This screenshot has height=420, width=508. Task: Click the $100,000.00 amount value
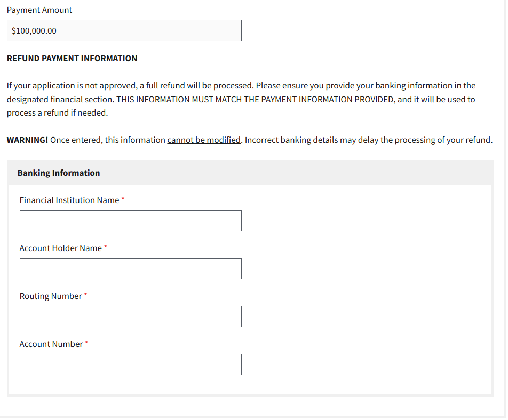coord(34,31)
